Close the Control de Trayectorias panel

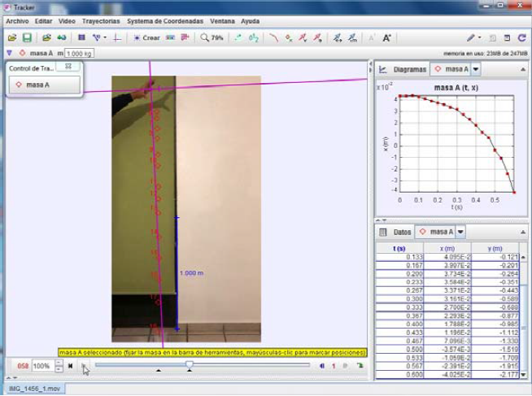(68, 66)
